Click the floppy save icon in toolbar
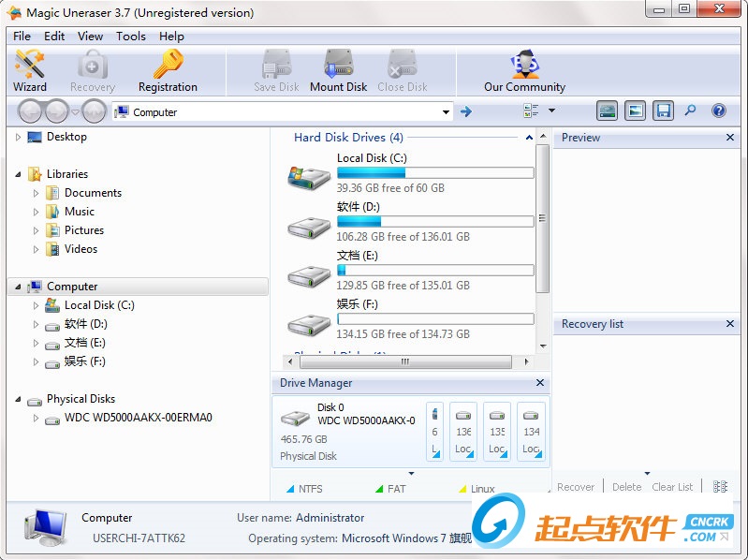The image size is (748, 560). (663, 111)
